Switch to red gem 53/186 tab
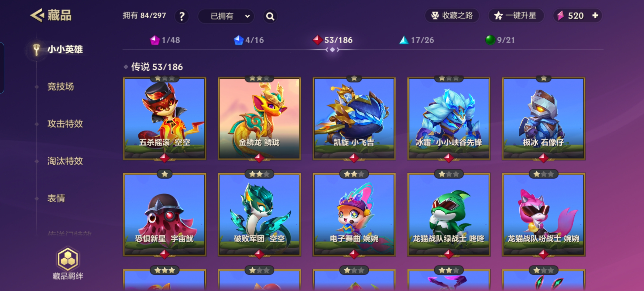 point(333,40)
